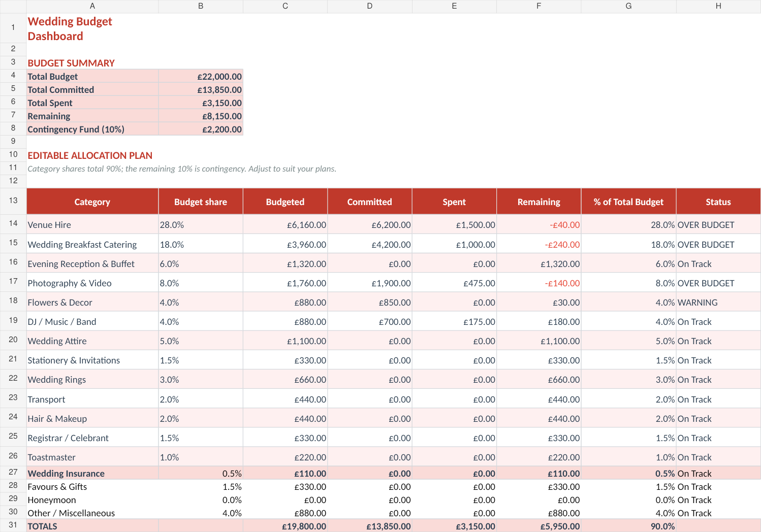
Task: Click DJ remaining £180.00
Action: point(538,321)
